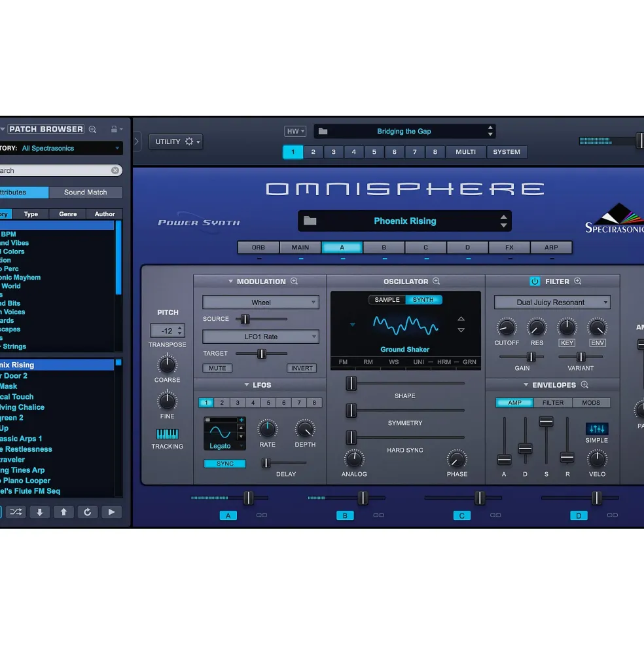Click link icon next to layer C

point(495,515)
